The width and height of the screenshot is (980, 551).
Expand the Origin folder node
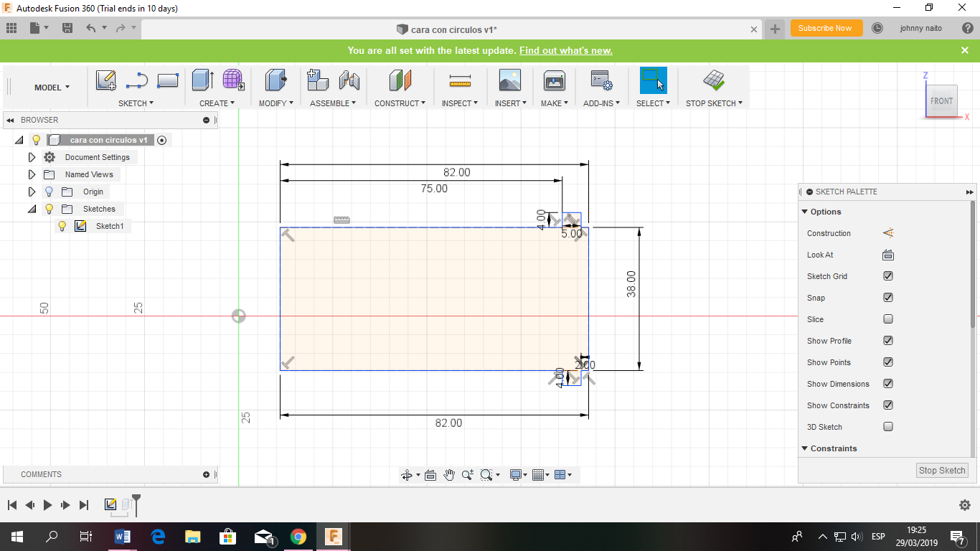[x=32, y=192]
